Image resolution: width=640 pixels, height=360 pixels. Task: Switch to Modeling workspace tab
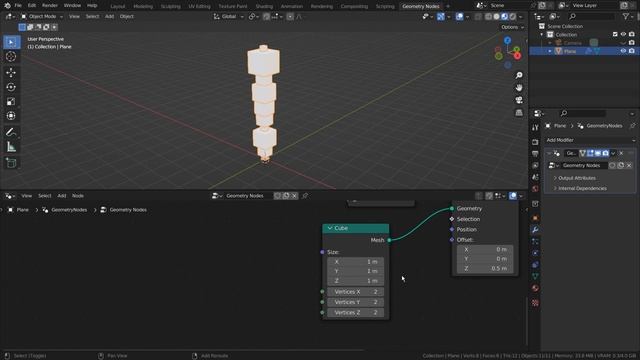[143, 6]
